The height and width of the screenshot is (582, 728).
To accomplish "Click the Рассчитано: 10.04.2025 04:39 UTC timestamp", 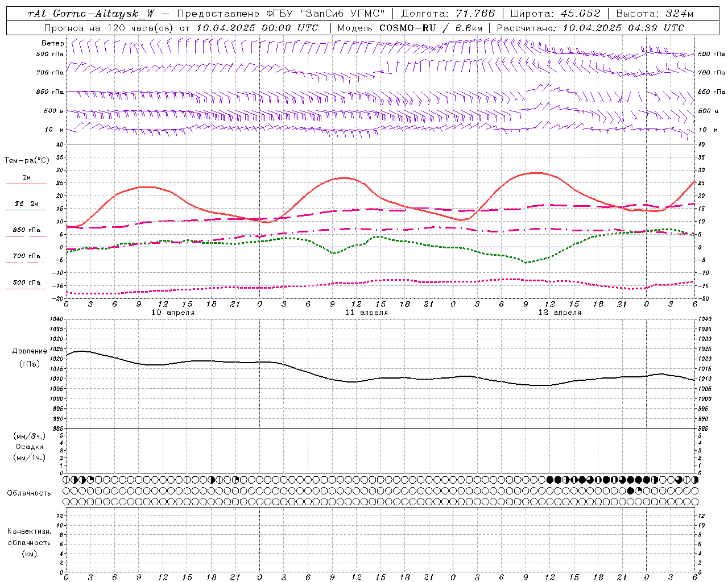I will pyautogui.click(x=590, y=28).
